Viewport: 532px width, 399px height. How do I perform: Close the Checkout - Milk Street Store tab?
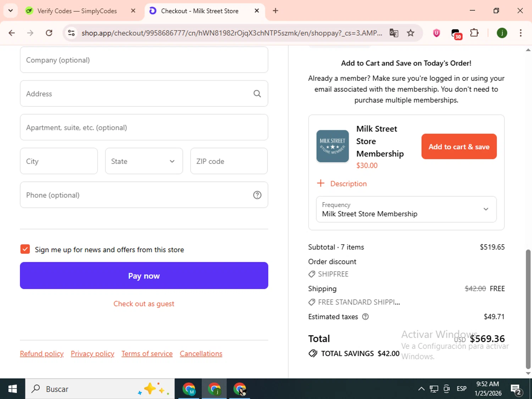pyautogui.click(x=257, y=11)
